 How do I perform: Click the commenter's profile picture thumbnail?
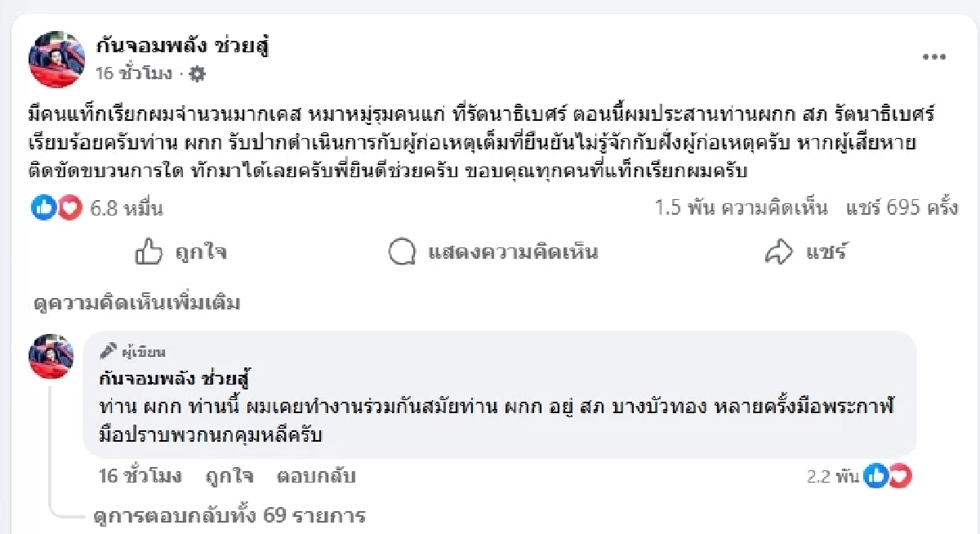51,356
